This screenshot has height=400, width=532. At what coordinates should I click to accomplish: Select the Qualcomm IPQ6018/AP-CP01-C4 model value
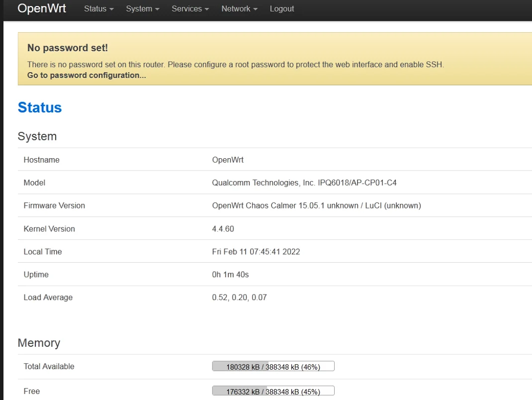pos(304,183)
